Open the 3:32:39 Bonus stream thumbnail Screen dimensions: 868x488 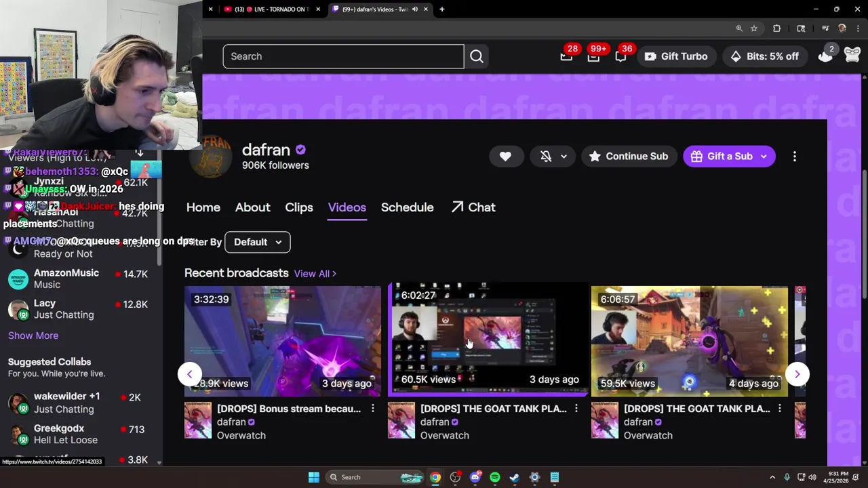point(283,340)
